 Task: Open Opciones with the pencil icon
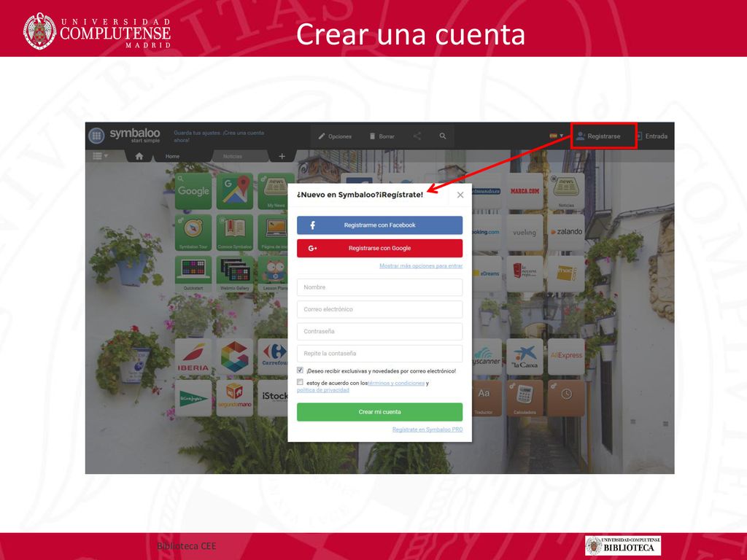click(335, 136)
